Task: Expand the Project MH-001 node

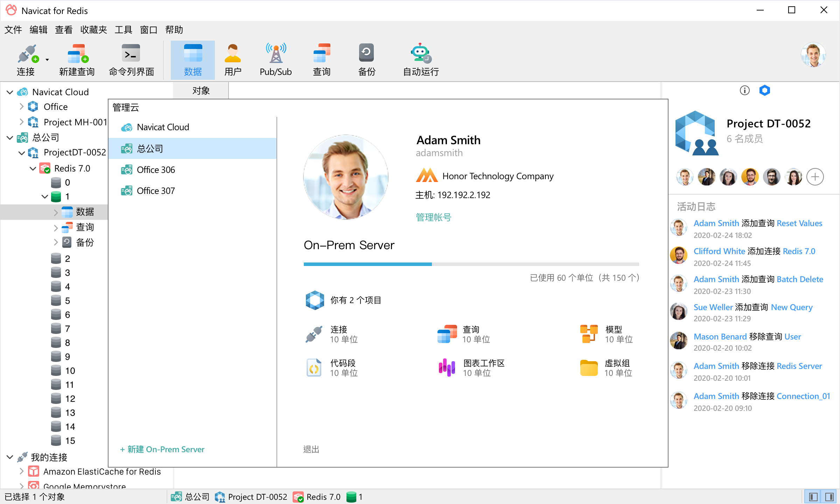Action: pos(21,122)
